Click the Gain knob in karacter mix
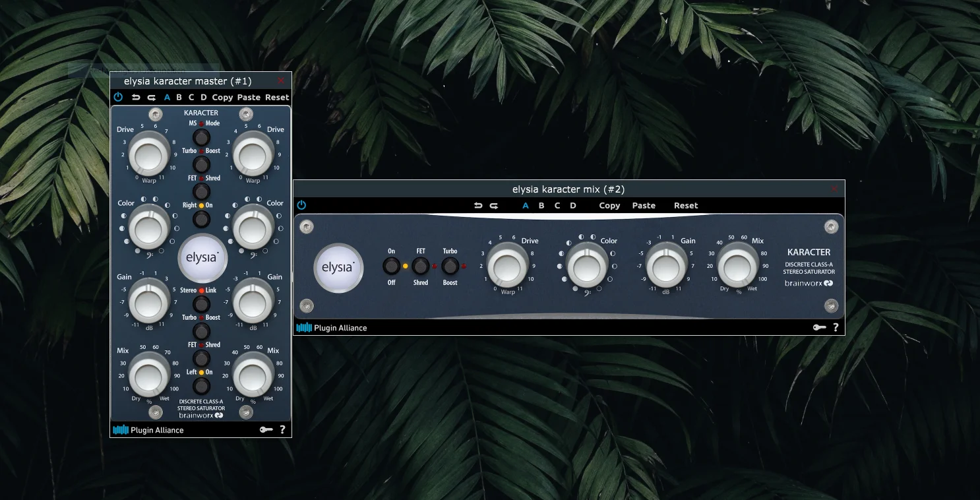980x500 pixels. pyautogui.click(x=667, y=265)
